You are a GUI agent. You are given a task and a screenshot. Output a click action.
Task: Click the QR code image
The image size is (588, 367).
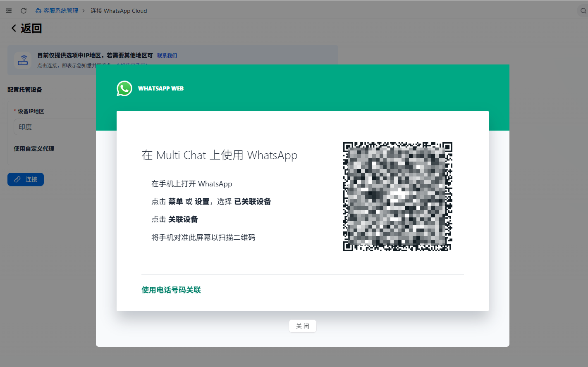[x=398, y=197]
